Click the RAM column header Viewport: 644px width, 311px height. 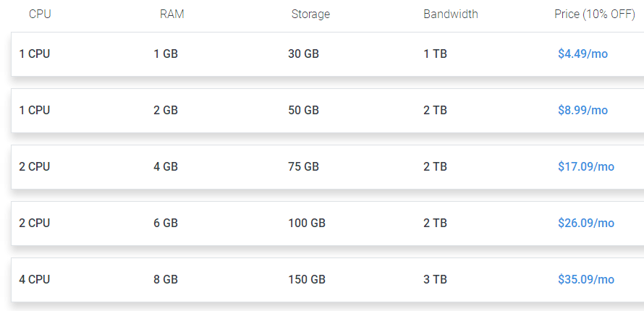coord(171,14)
